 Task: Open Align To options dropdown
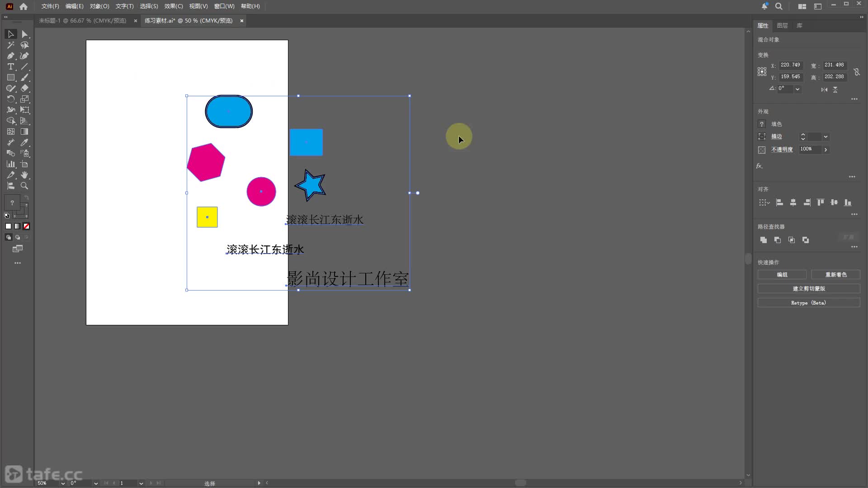point(764,203)
